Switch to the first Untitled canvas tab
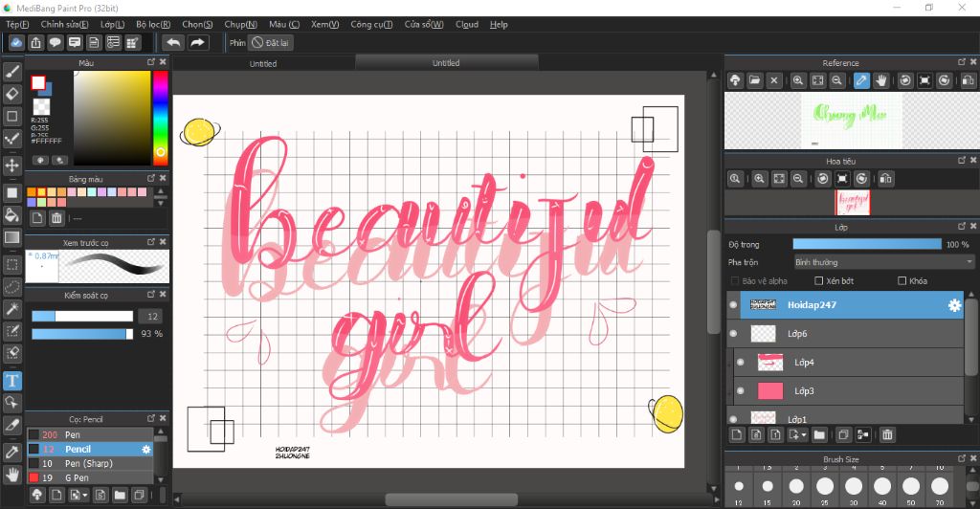 [x=263, y=63]
